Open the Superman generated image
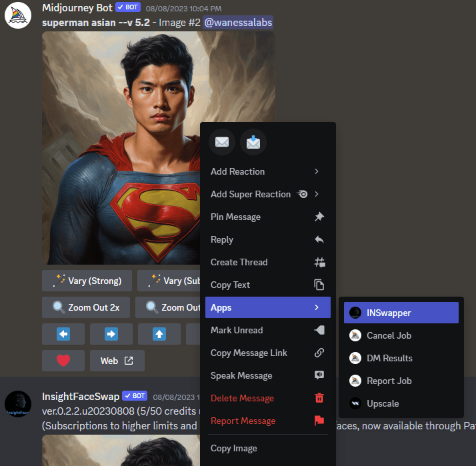Screen dimensions: 476x466 coord(121,148)
